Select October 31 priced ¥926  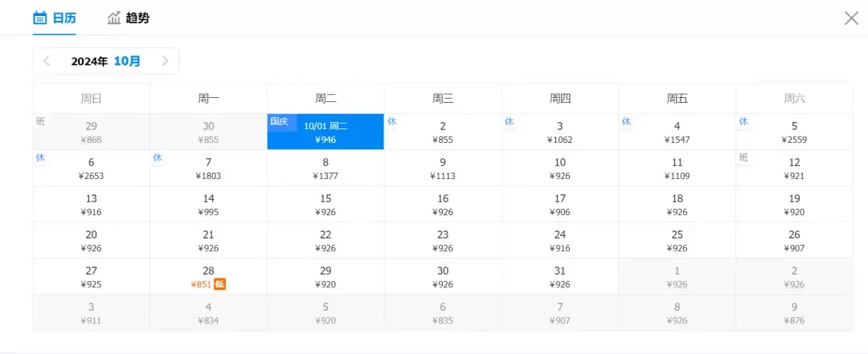[x=560, y=277]
